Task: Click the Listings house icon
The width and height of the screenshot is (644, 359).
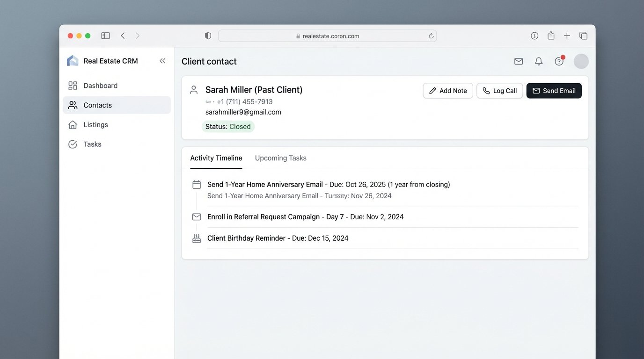Action: point(73,124)
